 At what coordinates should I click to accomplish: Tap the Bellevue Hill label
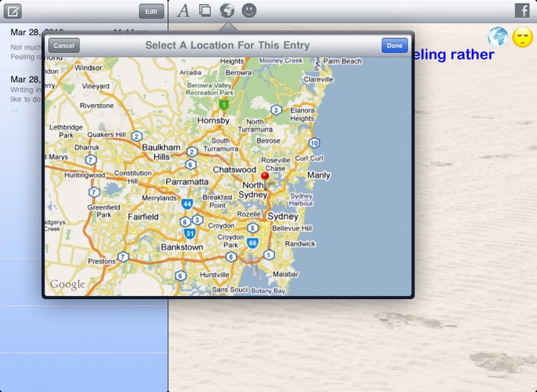(292, 228)
